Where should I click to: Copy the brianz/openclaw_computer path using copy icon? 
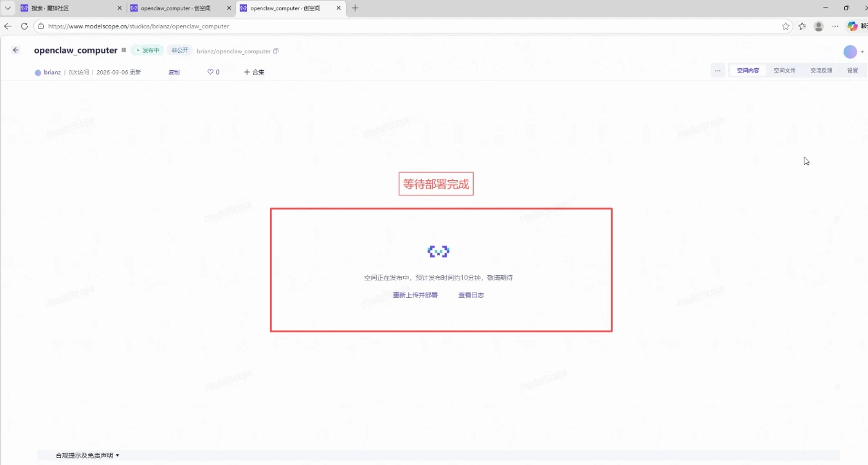coord(276,50)
